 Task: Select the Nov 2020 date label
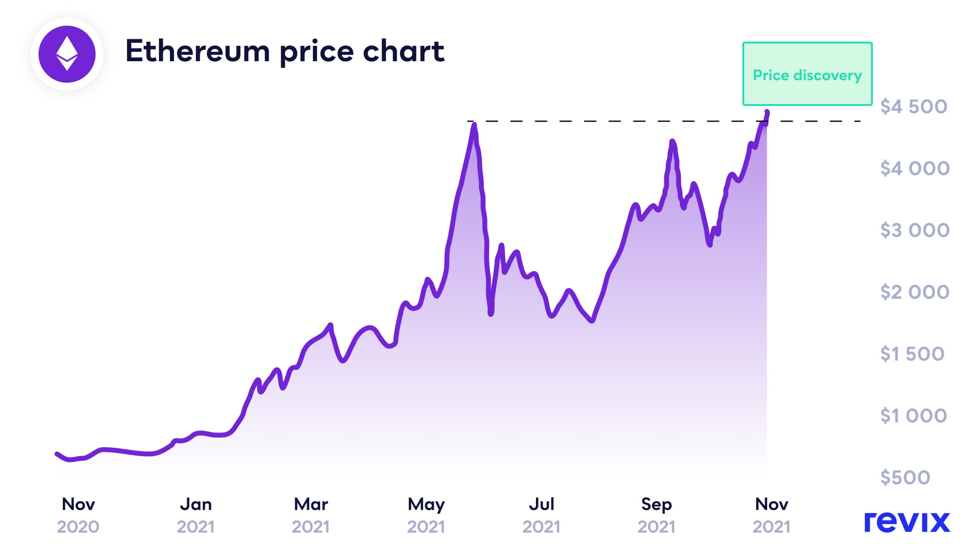tap(78, 515)
